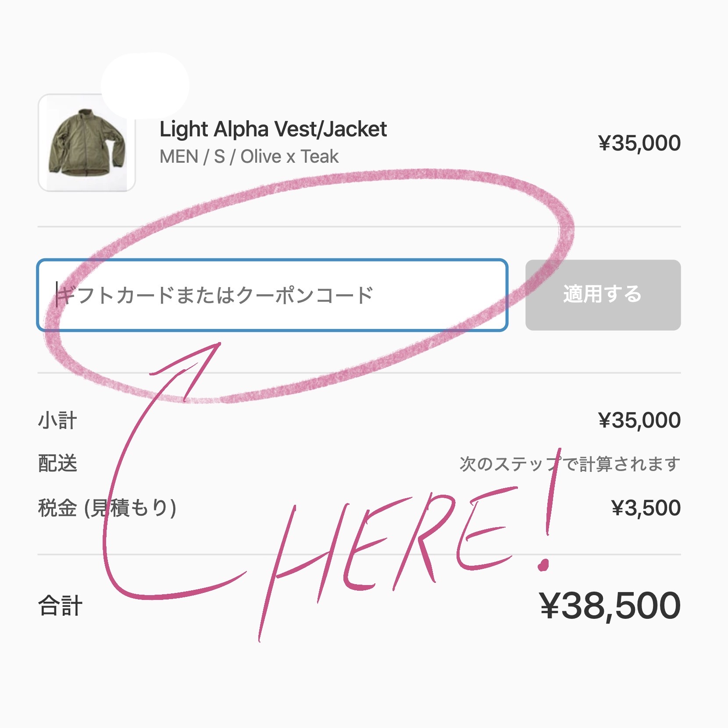The width and height of the screenshot is (728, 728).
Task: Click the total amount ¥38,500
Action: [610, 606]
